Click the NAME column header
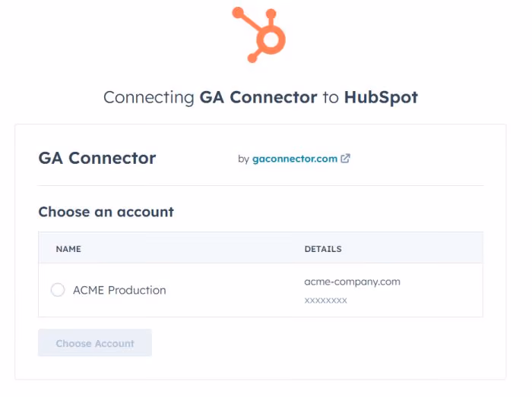This screenshot has width=532, height=397. pos(68,249)
